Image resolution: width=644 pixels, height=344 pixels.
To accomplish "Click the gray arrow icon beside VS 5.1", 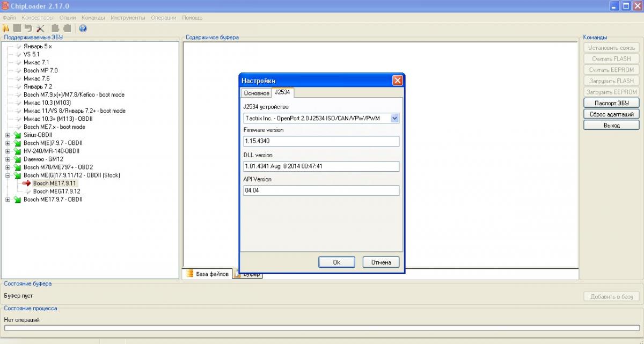I will pyautogui.click(x=18, y=54).
